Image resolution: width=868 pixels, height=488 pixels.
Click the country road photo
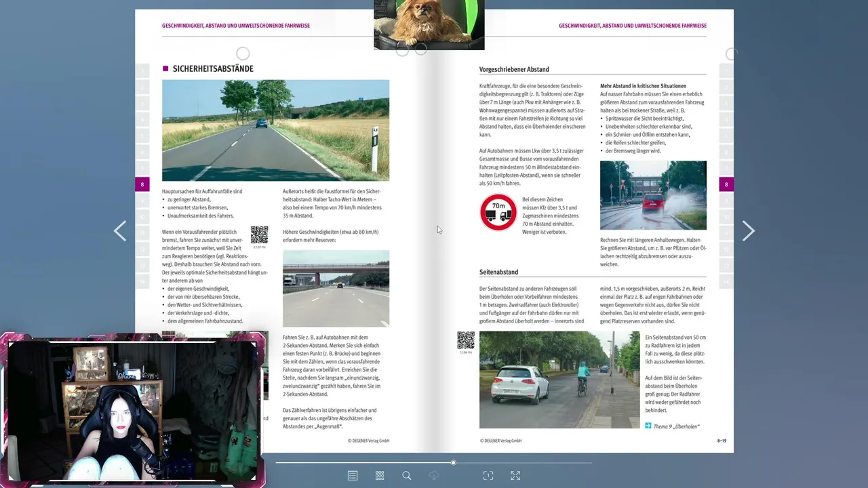(x=275, y=130)
